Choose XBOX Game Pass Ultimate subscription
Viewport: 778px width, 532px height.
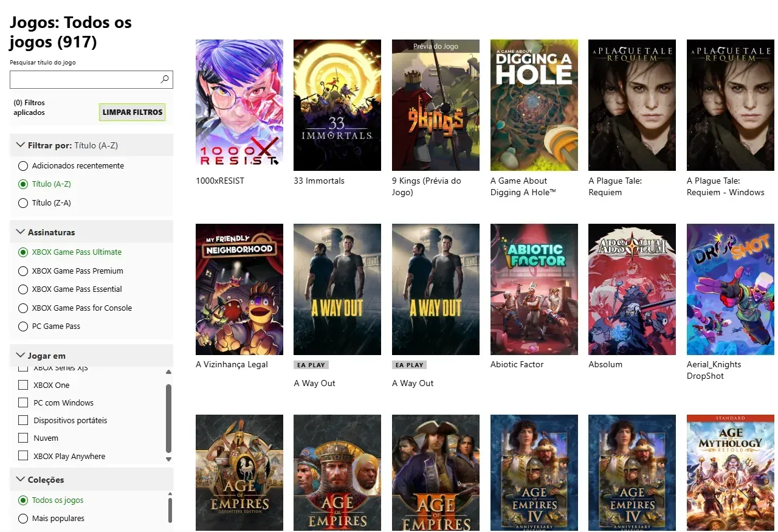point(23,252)
